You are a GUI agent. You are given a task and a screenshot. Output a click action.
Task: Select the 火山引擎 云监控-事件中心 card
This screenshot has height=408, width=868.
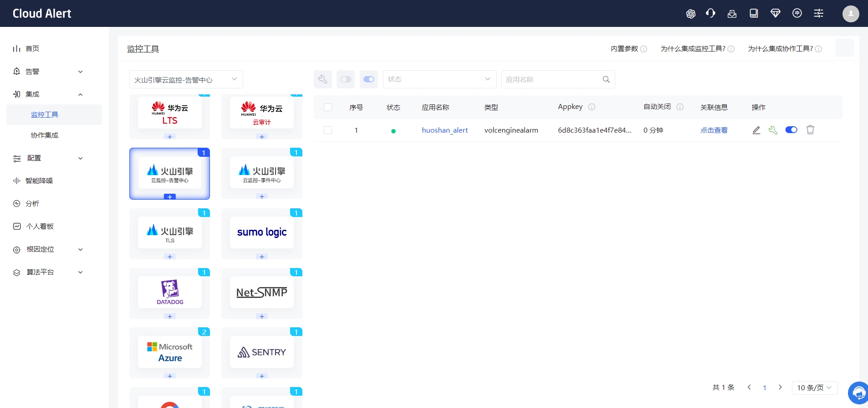click(x=261, y=173)
